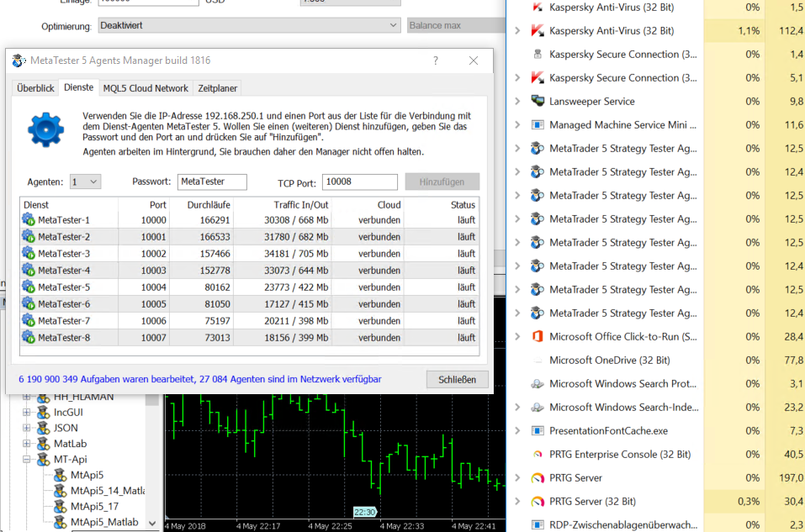805x532 pixels.
Task: Click the Agents Manager title bar icon
Action: (19, 61)
